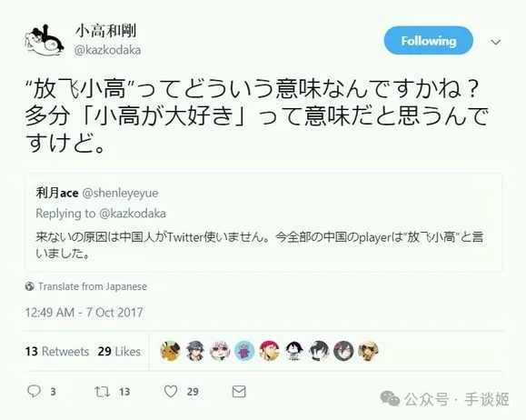Open quoted user @shenleyeyue profile

[x=120, y=193]
